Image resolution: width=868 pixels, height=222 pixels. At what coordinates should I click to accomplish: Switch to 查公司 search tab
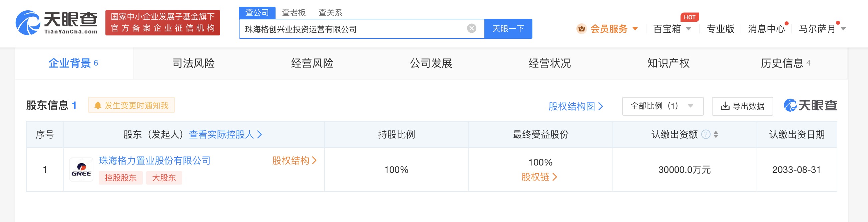pyautogui.click(x=257, y=13)
